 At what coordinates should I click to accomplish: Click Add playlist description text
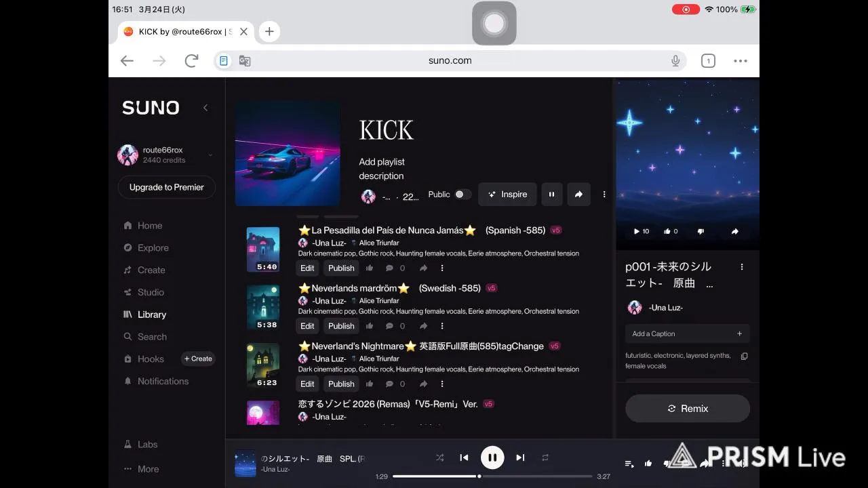coord(382,169)
